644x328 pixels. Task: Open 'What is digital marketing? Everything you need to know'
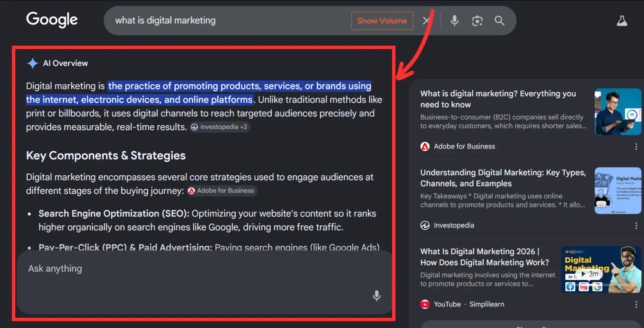(498, 99)
